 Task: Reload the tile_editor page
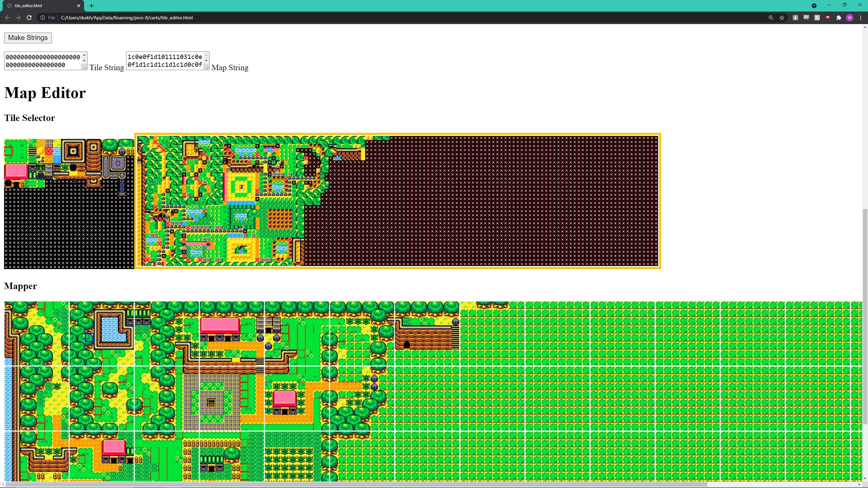[29, 18]
